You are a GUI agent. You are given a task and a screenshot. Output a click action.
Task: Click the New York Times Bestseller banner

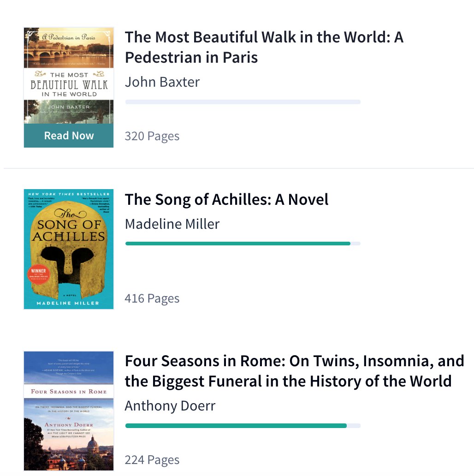pos(69,194)
